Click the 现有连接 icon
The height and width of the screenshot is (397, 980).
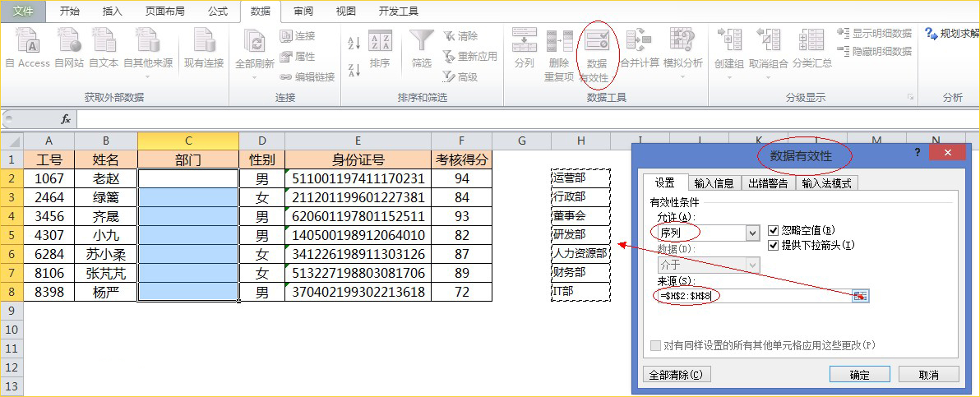point(204,48)
